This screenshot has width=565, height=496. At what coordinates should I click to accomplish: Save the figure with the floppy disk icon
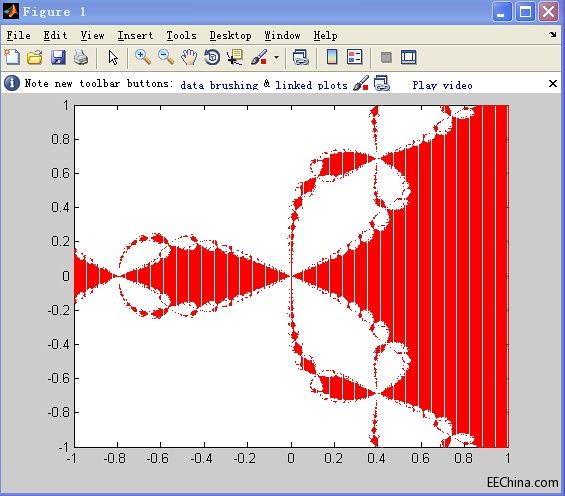click(58, 57)
